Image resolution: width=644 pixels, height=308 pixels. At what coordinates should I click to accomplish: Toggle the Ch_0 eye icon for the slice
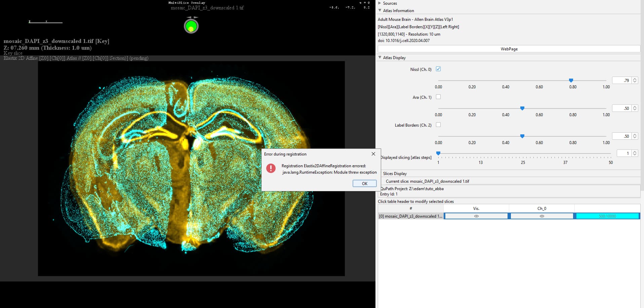pos(541,216)
